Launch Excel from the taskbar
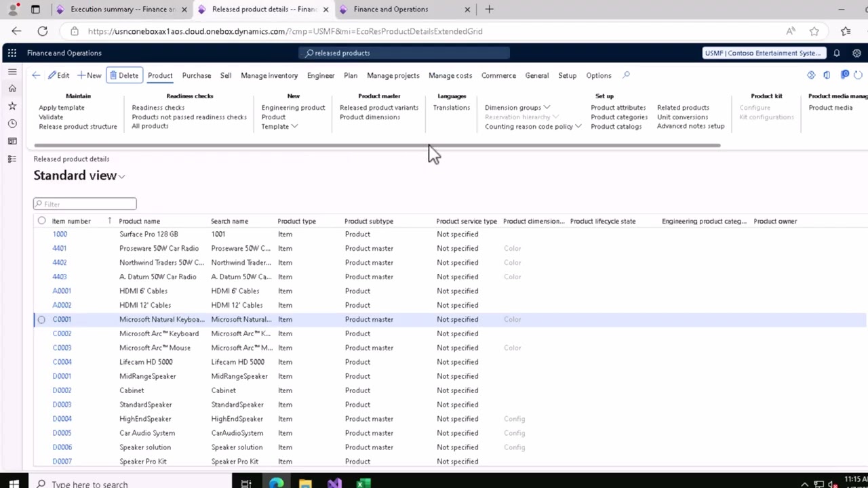The width and height of the screenshot is (868, 488). coord(363,483)
